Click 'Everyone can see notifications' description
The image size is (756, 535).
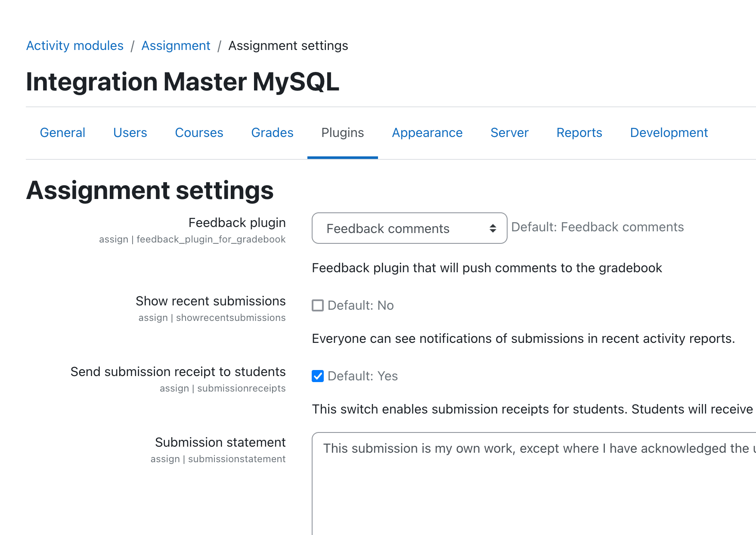[523, 339]
